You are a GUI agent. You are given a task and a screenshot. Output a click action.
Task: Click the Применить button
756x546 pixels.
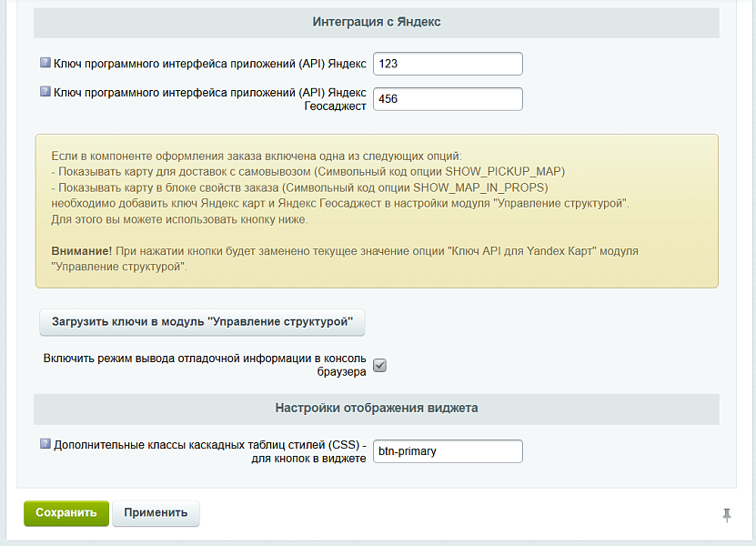pos(156,513)
